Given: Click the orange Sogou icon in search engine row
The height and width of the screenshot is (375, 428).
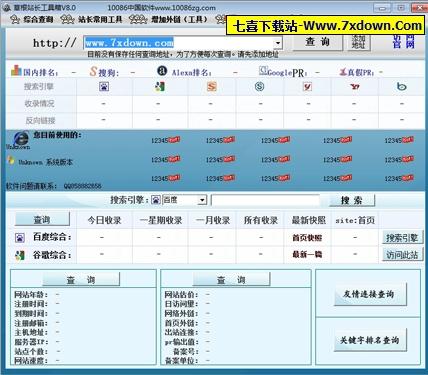Looking at the screenshot, I should point(212,87).
